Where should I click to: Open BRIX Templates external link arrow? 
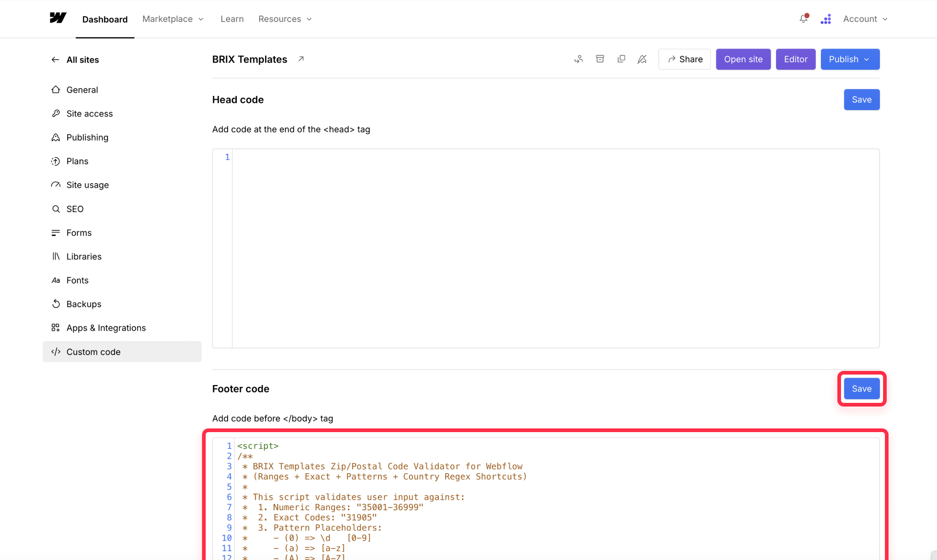pos(301,59)
